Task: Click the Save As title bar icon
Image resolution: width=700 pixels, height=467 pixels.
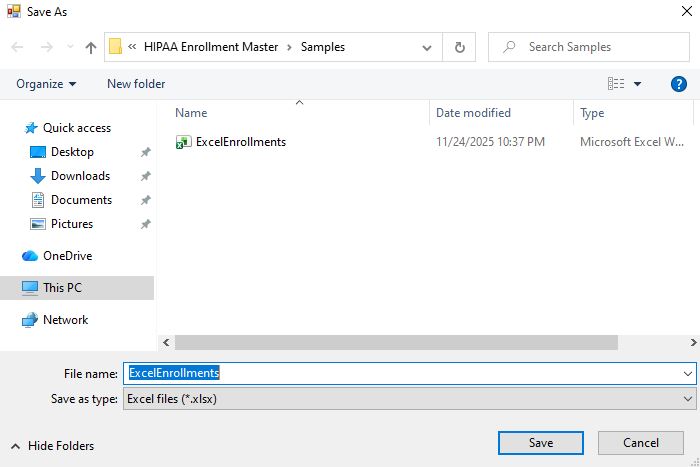Action: click(x=14, y=11)
